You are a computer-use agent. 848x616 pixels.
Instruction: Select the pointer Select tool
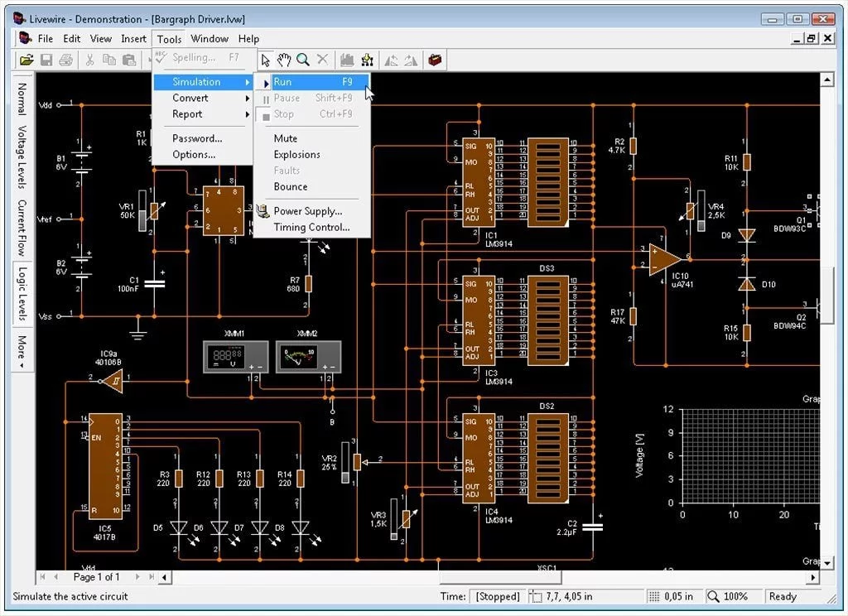(265, 59)
